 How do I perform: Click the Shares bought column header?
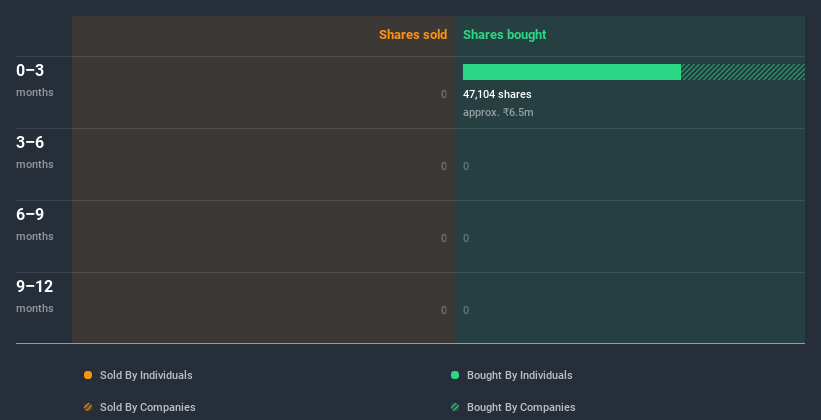504,35
